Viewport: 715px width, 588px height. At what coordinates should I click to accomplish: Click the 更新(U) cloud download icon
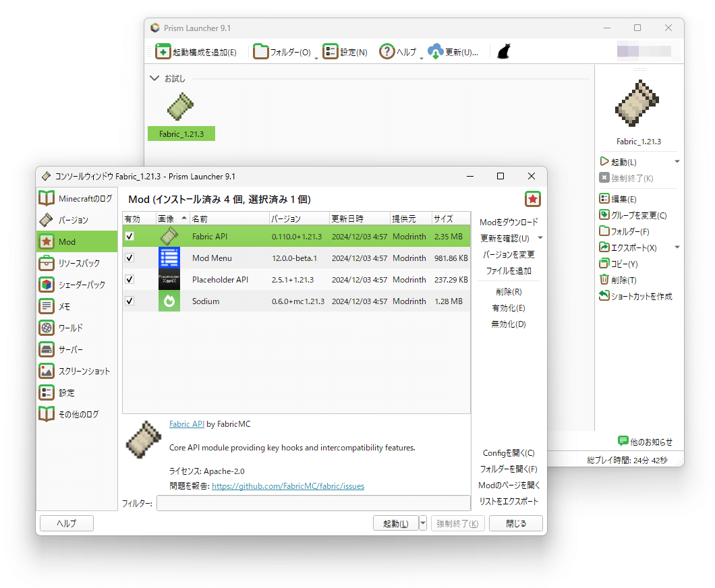(436, 51)
